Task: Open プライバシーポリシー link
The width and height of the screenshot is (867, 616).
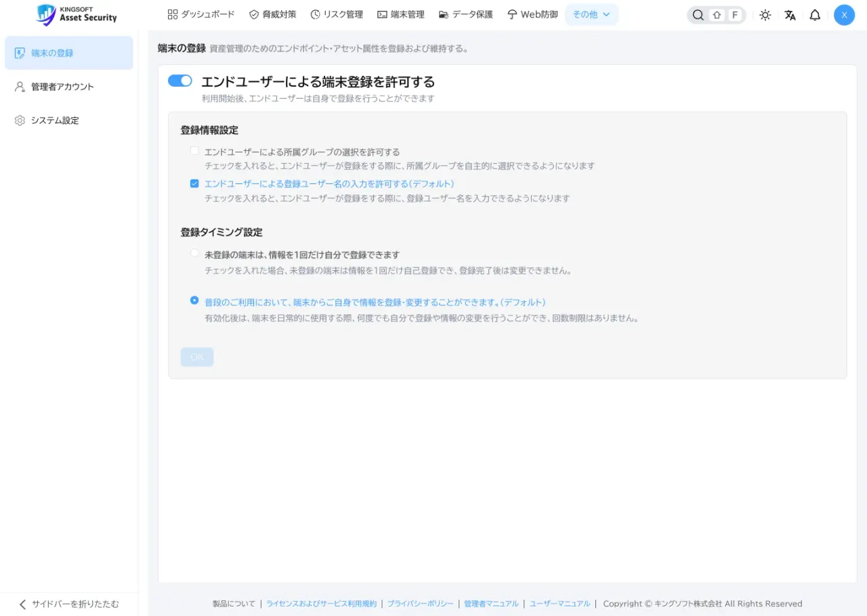Action: click(421, 604)
